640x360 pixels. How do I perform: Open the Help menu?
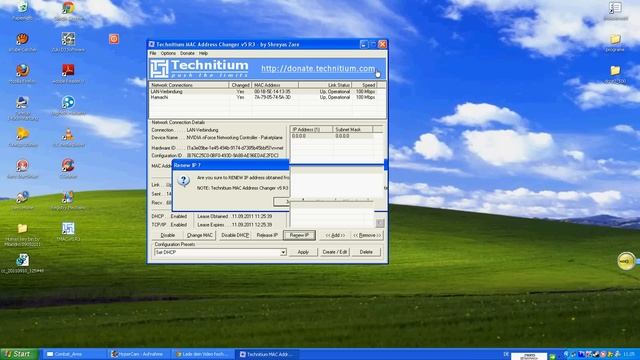(x=203, y=53)
